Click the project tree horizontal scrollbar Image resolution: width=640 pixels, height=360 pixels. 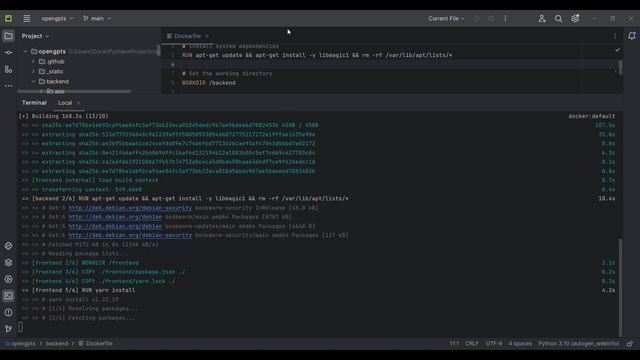[x=74, y=91]
